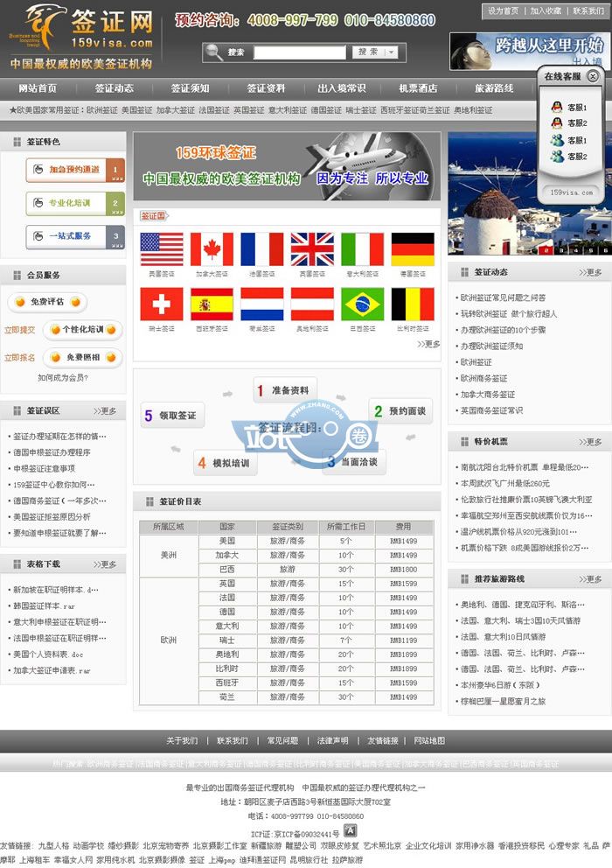Choose the United Kingdom flag icon
Viewport: 612px width, 868px height.
click(312, 249)
